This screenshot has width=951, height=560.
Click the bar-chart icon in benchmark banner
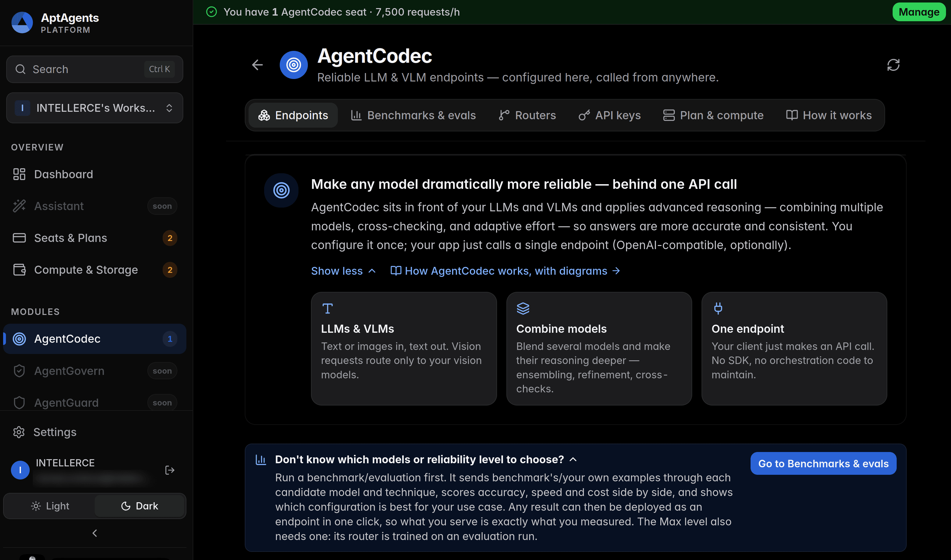click(x=261, y=459)
